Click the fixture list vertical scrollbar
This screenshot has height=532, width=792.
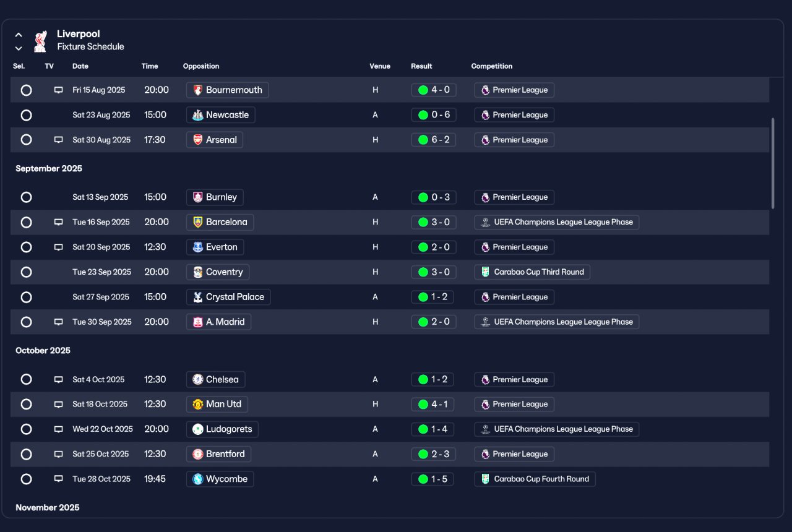click(773, 163)
